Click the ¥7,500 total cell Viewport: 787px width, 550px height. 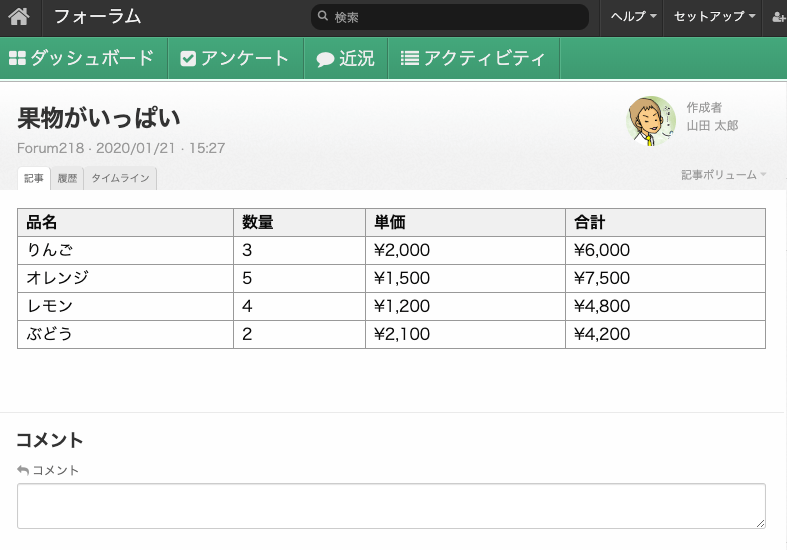(x=666, y=279)
